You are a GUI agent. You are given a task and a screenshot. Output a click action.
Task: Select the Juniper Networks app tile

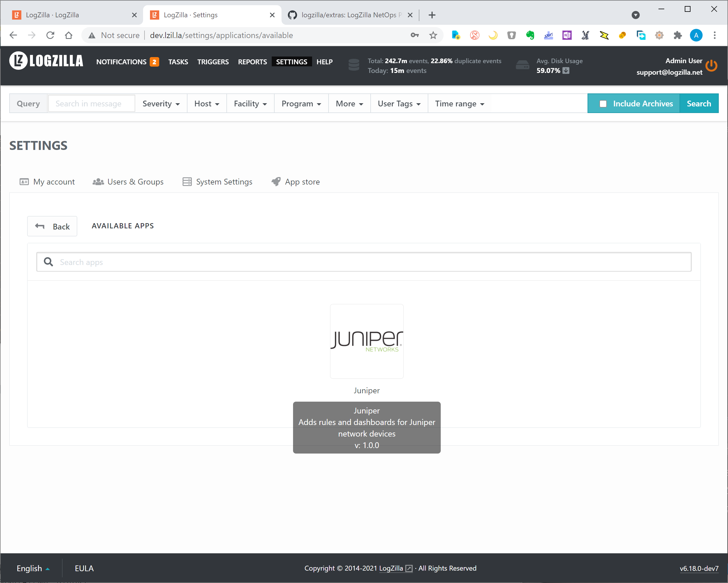(367, 341)
